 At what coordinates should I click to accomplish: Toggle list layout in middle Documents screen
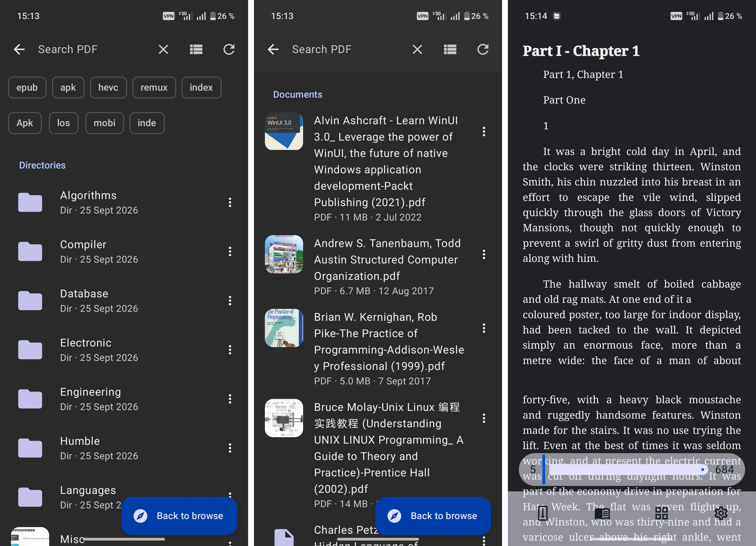pyautogui.click(x=450, y=49)
